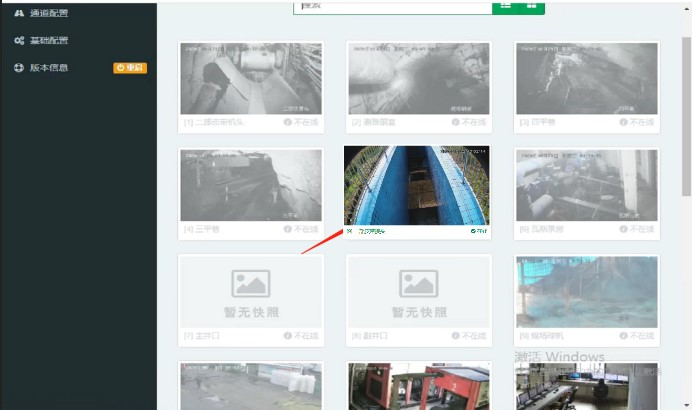Open channel [4] 三平巷 snapshot
Screen dimensions: 692x410
[x=251, y=185]
